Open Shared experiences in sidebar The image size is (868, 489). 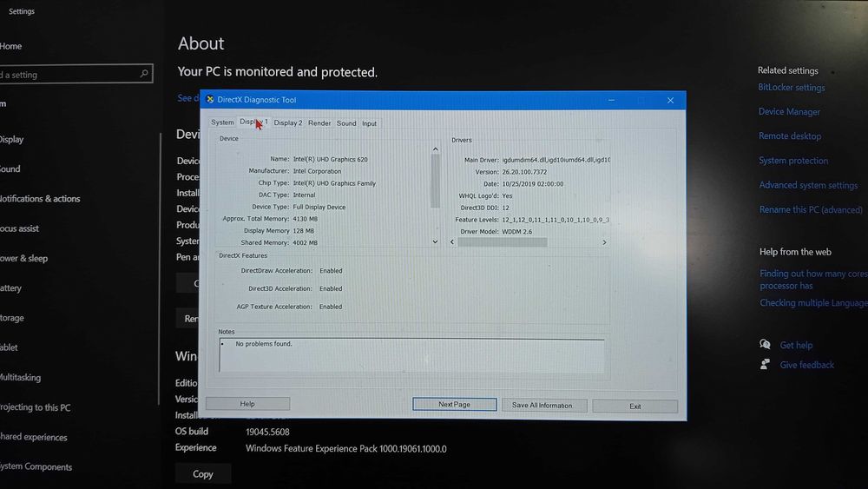click(x=34, y=437)
